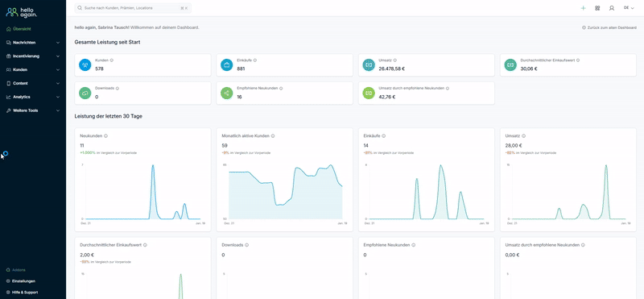Click the magnifier icon in the search field

pyautogui.click(x=80, y=8)
